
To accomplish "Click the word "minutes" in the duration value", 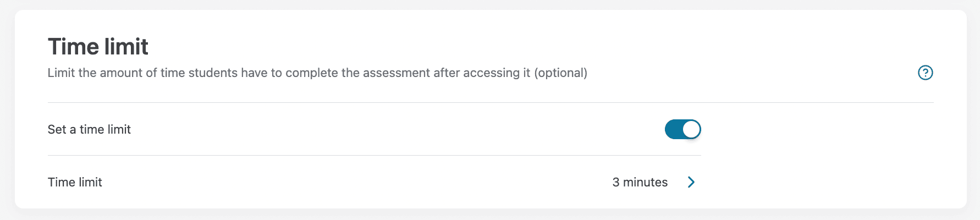I will (x=645, y=182).
